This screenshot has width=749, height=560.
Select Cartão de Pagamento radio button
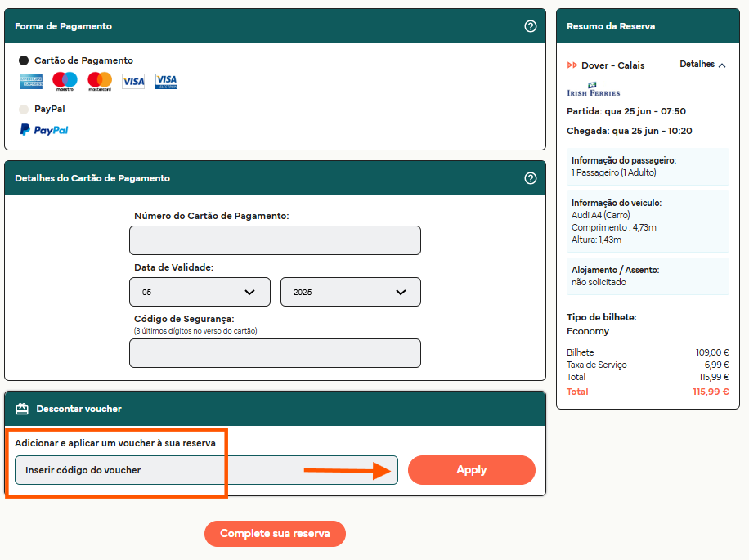[24, 60]
